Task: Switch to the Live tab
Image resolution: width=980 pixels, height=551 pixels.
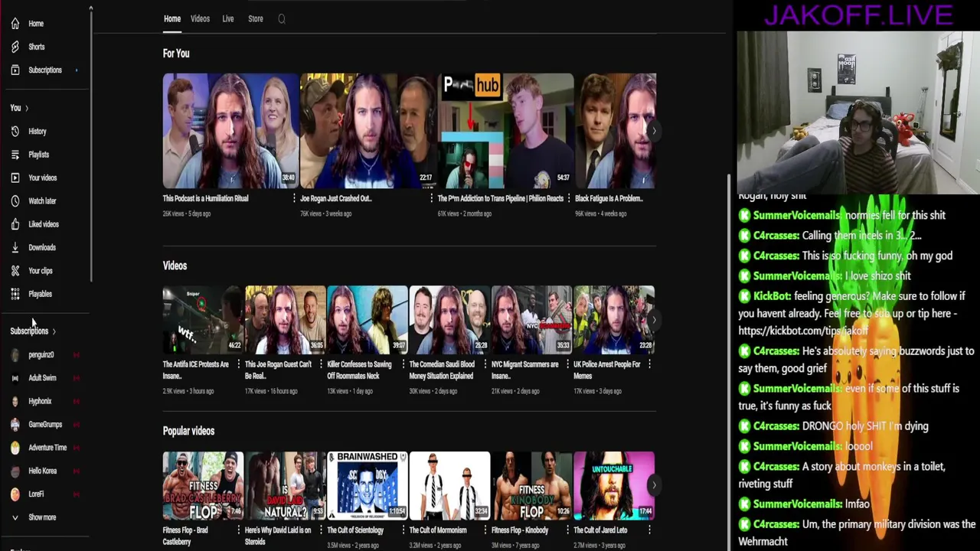Action: 228,18
